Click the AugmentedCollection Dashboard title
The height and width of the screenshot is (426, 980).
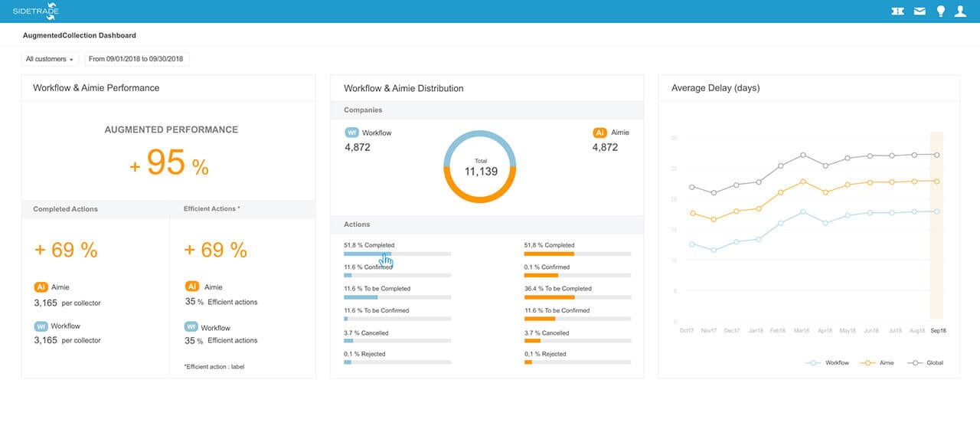point(80,35)
